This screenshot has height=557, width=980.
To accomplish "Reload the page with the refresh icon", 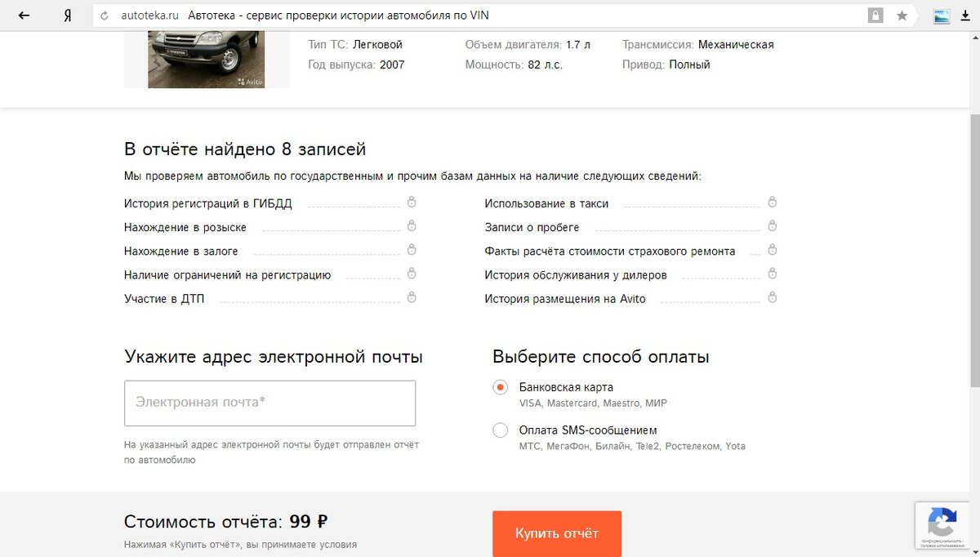I will click(x=104, y=16).
